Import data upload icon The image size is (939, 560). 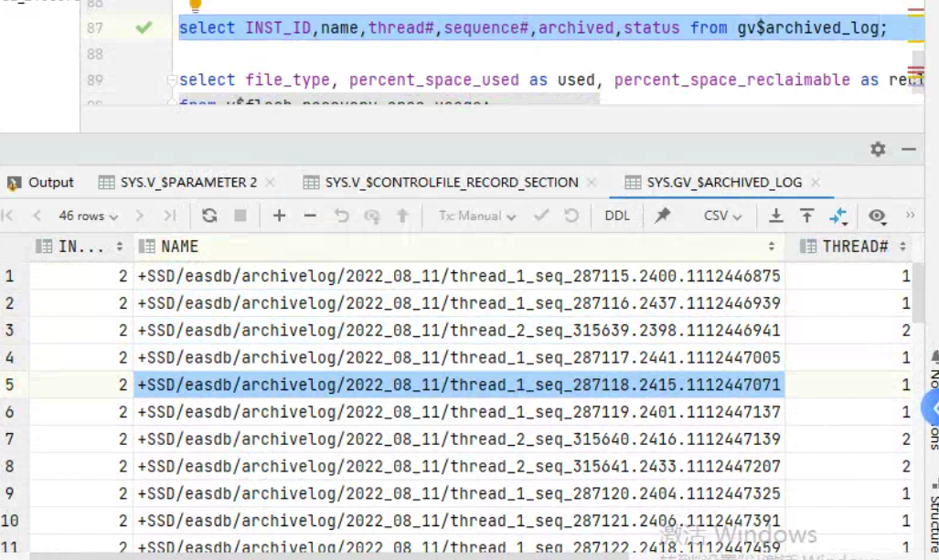pyautogui.click(x=806, y=216)
